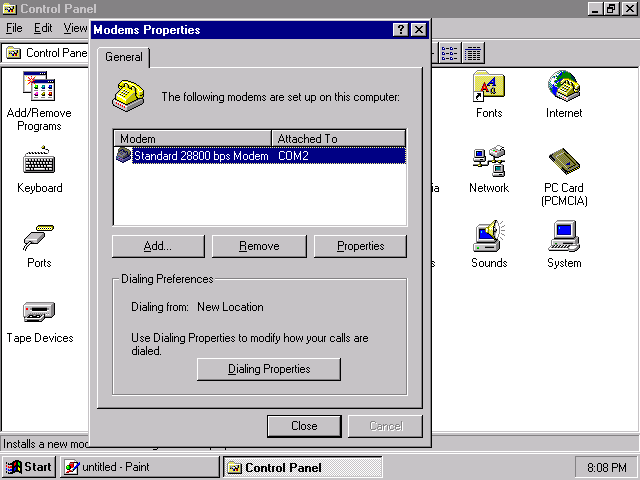
Task: Open modem Properties button
Action: (360, 246)
